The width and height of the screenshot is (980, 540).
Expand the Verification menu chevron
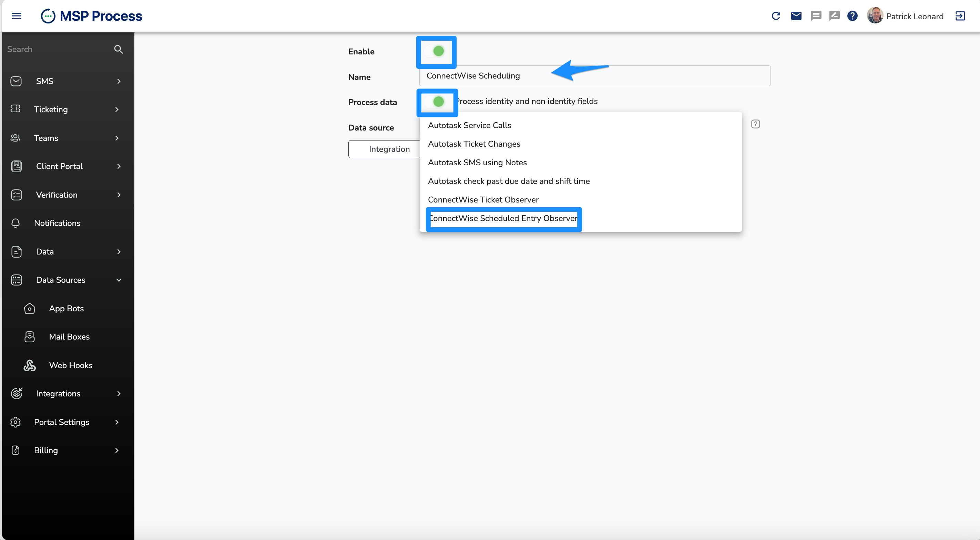click(x=119, y=195)
